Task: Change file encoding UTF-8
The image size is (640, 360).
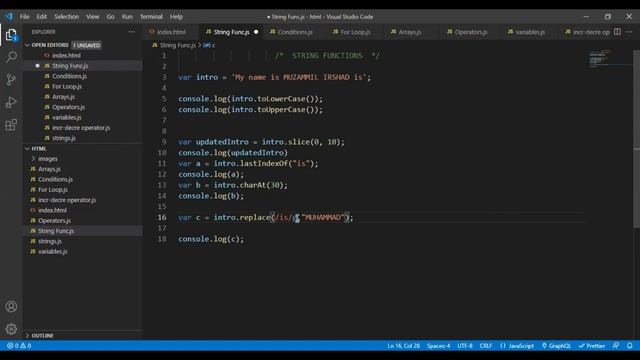Action: [464, 346]
